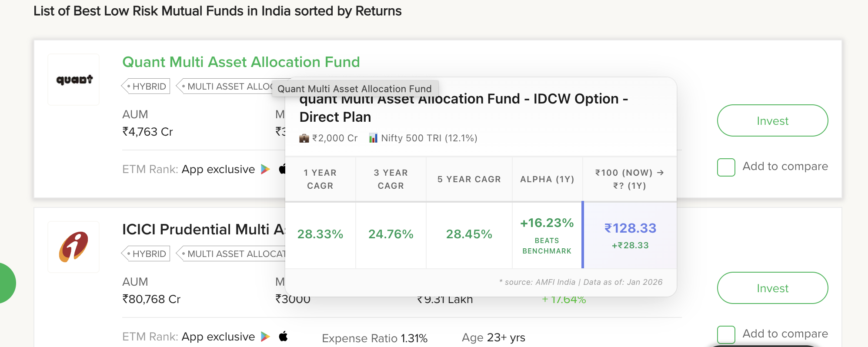Select the HYBRID tag on Quant fund
Screen dimensions: 868x347
[146, 87]
